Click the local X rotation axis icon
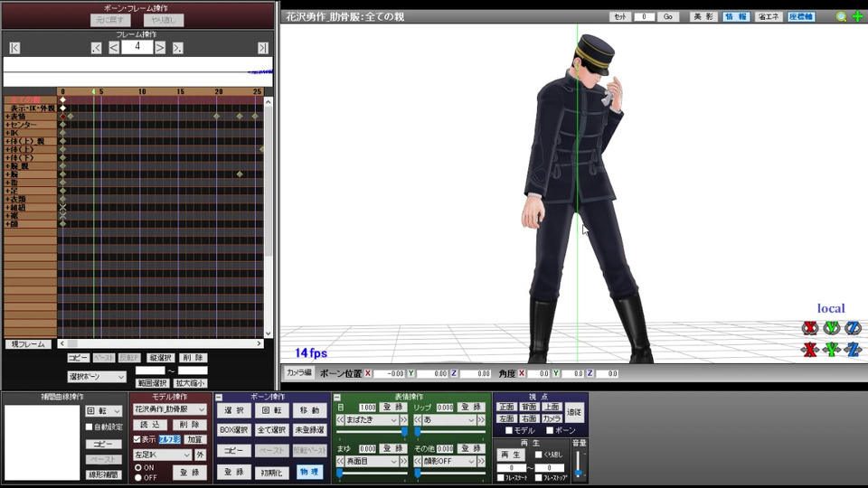 (810, 328)
